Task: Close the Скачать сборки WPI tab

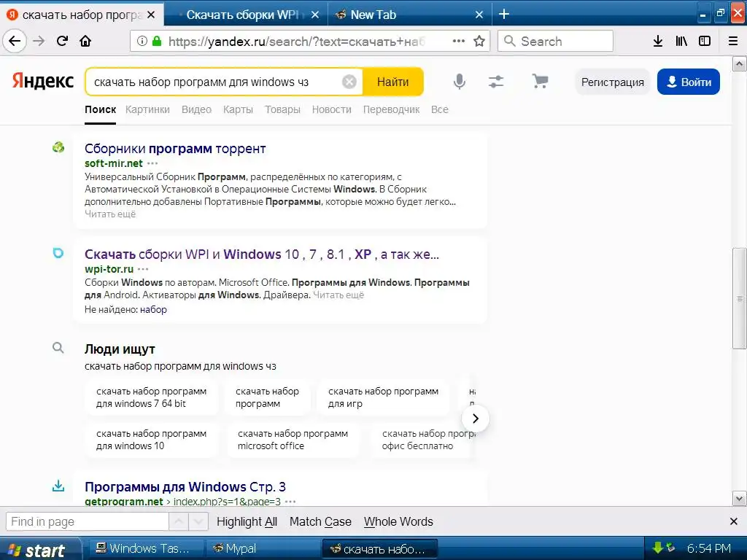Action: (x=315, y=15)
